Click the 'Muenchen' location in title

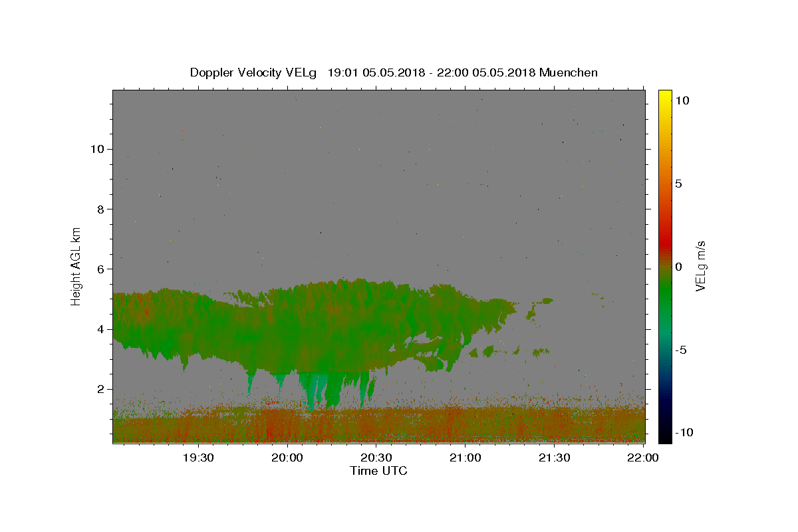point(569,72)
